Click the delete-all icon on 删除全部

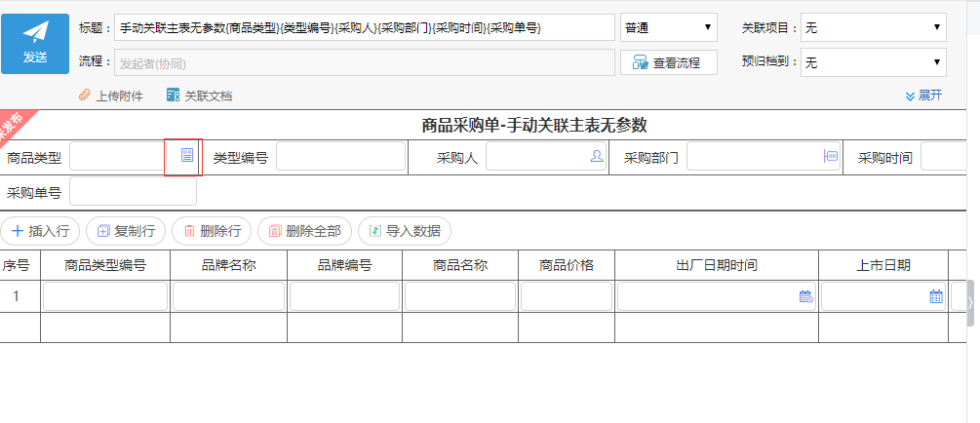pos(275,231)
